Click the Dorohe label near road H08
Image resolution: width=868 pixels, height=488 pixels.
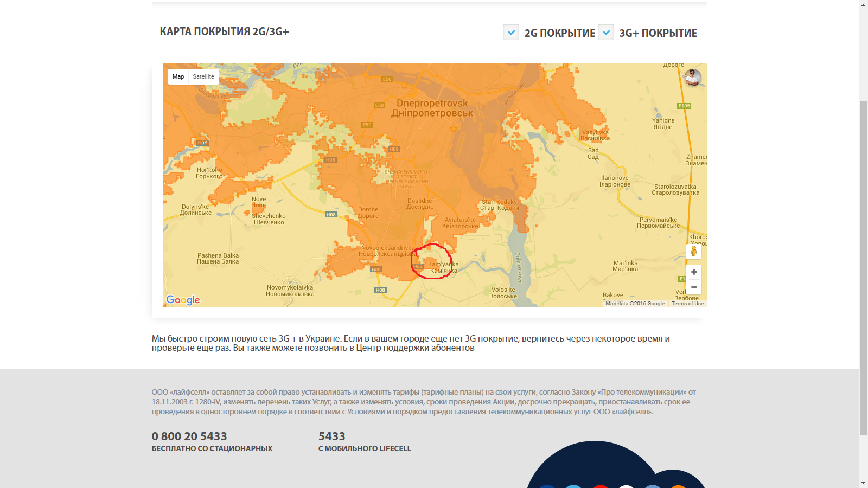(x=368, y=213)
